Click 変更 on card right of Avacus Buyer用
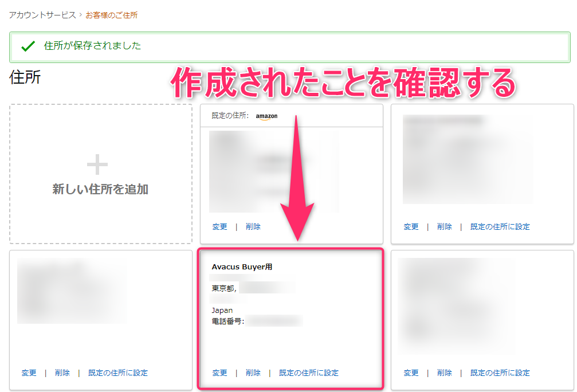Image resolution: width=577 pixels, height=392 pixels. point(411,373)
